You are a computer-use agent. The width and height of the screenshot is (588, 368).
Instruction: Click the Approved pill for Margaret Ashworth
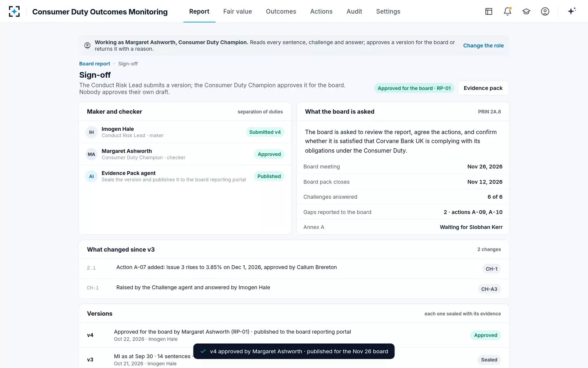tap(269, 154)
